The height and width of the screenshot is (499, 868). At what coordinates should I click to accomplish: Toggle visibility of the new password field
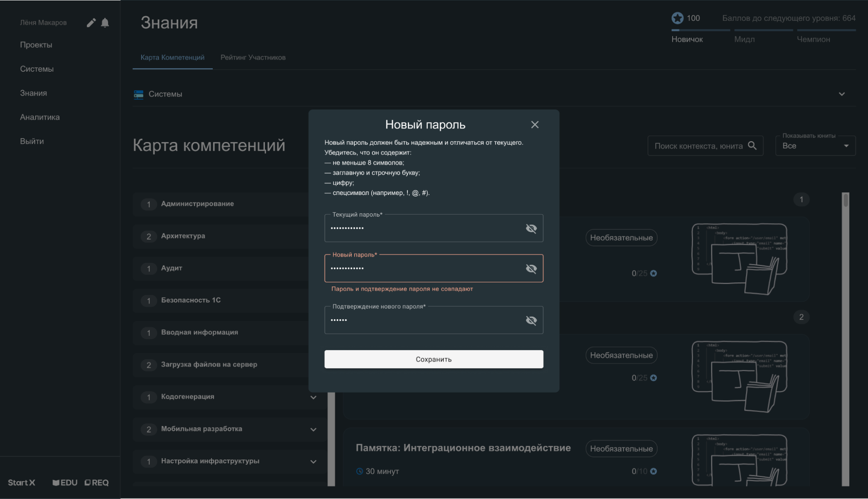tap(531, 269)
